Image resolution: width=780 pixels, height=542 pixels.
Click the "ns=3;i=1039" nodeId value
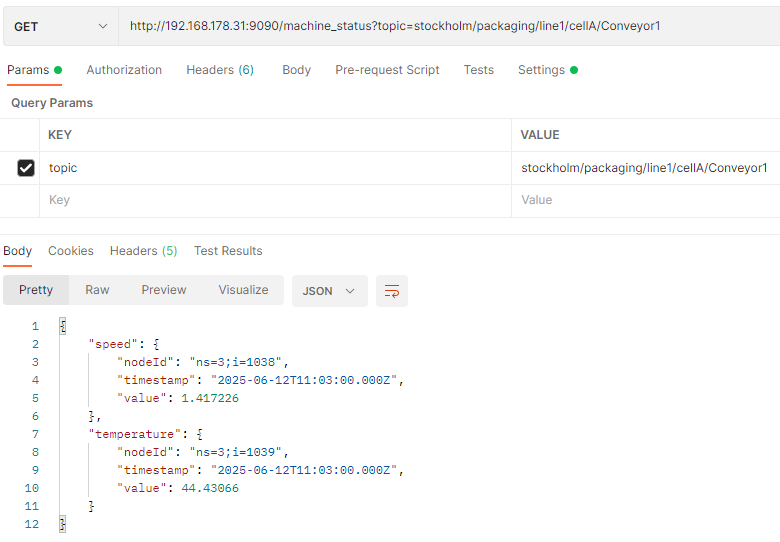[235, 452]
